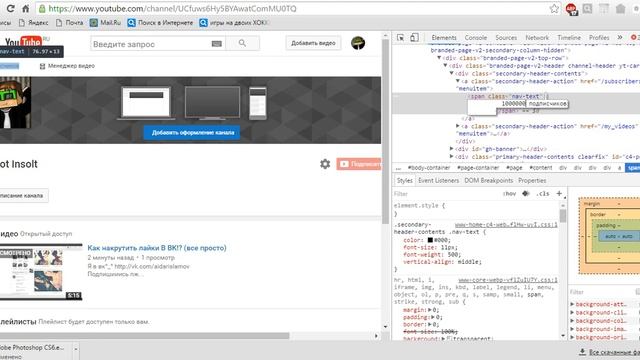Toggle the .cls class editor
640x360 pixels.
coord(542,193)
